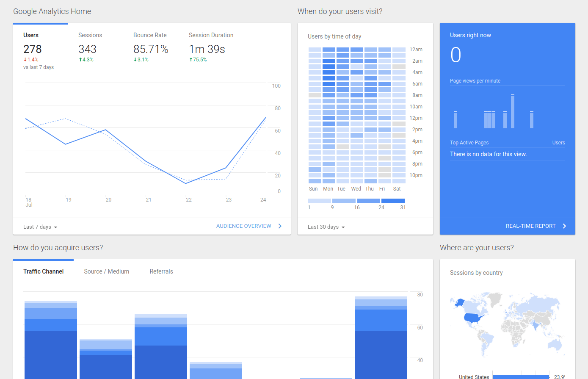Viewport: 588px width, 379px height.
Task: Click the heatmap legend swatch between 16 and 24
Action: 368,201
